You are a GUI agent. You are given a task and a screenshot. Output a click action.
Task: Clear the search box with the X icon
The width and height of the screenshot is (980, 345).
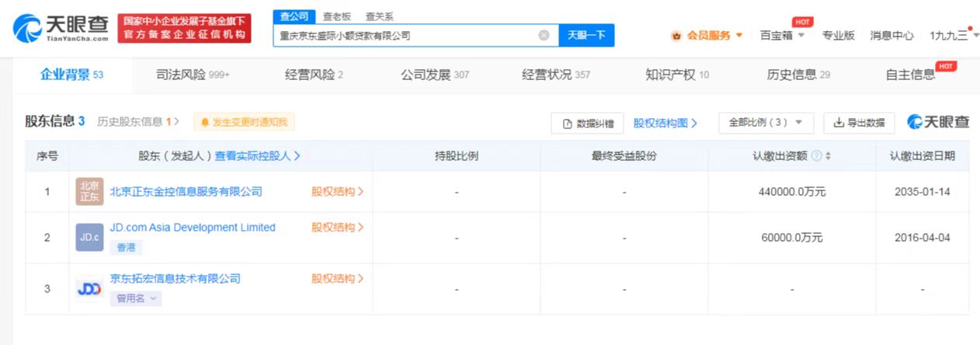pos(544,35)
